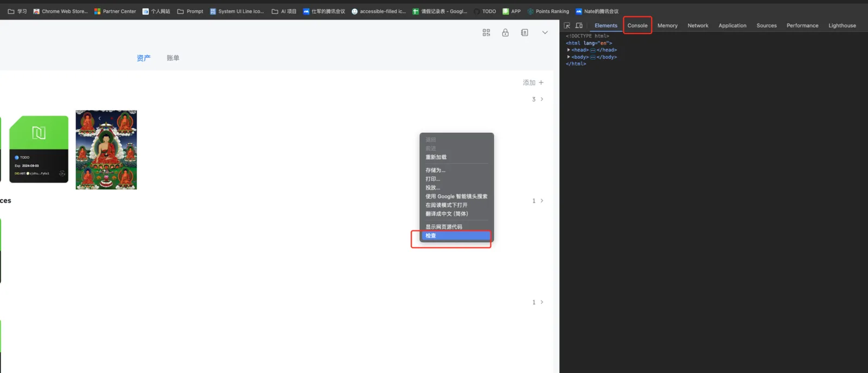Open the accessible-filled icons bookmark
Image resolution: width=868 pixels, height=373 pixels.
(x=379, y=11)
